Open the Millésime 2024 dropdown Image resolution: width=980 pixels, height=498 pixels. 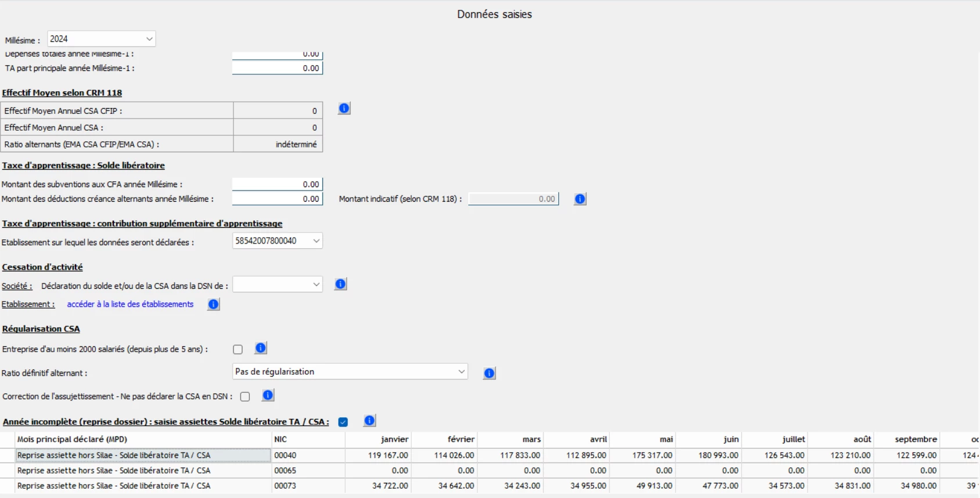(102, 39)
